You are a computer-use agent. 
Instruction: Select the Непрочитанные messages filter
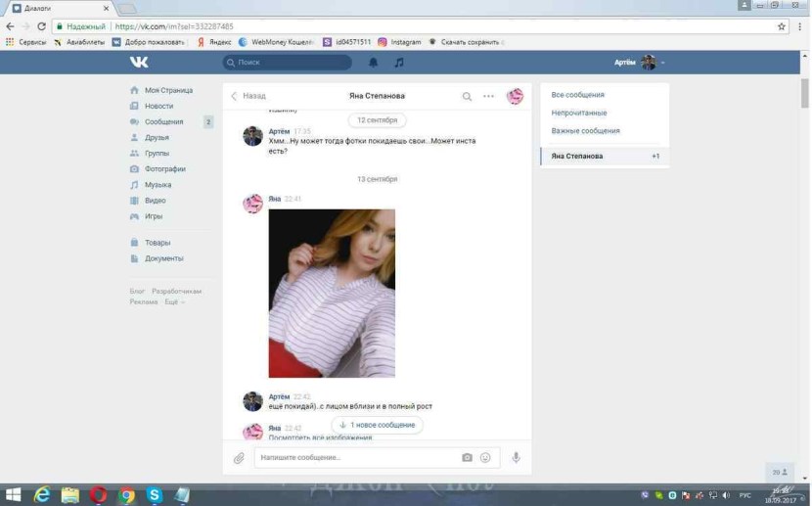(578, 113)
